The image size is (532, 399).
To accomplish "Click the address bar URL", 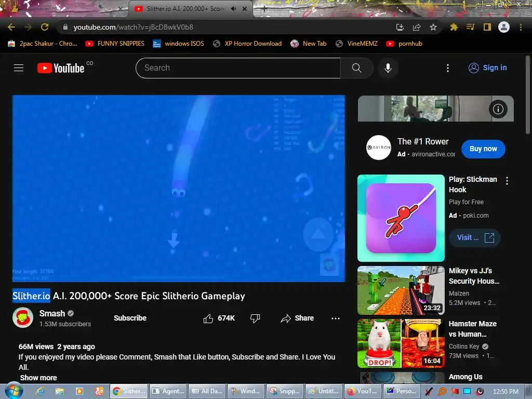I will (x=134, y=27).
